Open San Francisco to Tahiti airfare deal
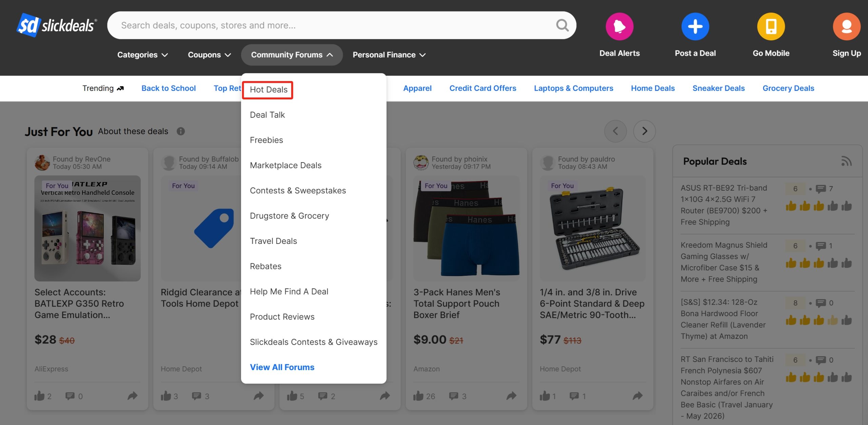The width and height of the screenshot is (868, 425). 727,387
